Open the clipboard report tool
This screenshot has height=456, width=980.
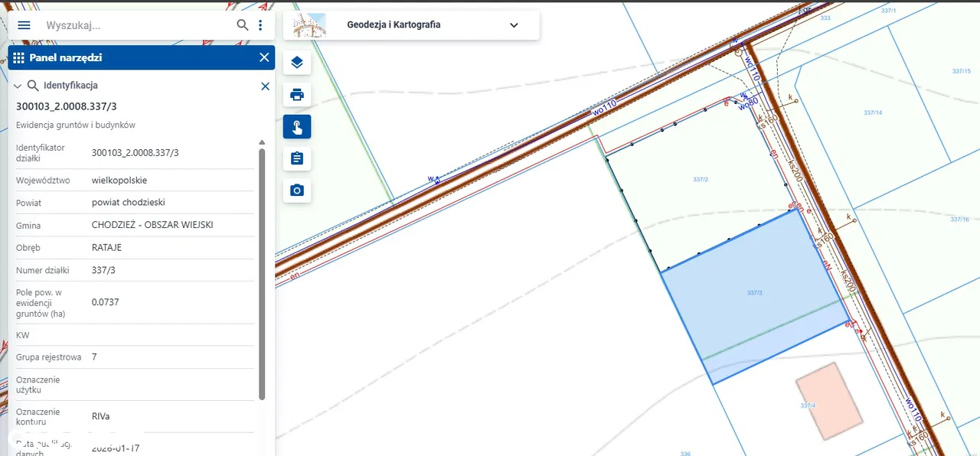coord(297,158)
